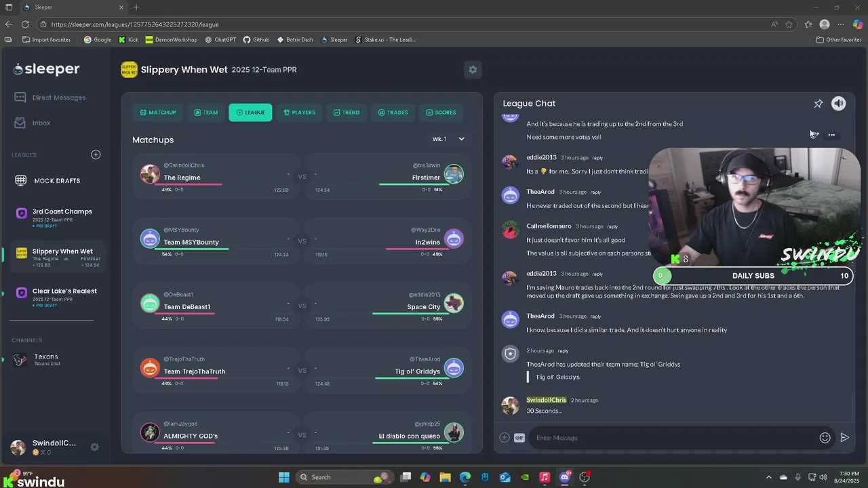Open Tig ol' Griddys team avatar
Screen dimensions: 868x488
coord(454,368)
